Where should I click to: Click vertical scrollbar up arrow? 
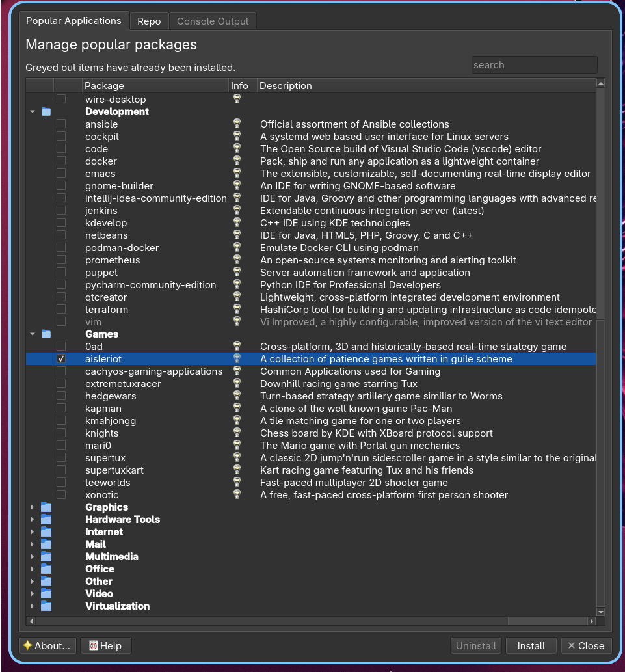pos(600,83)
